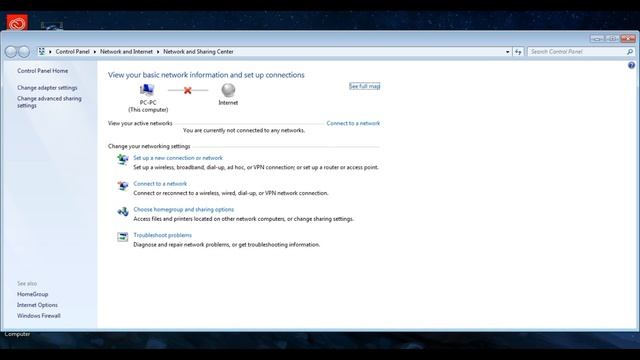This screenshot has height=360, width=640.
Task: Click the refresh button beside address bar
Action: [x=518, y=52]
